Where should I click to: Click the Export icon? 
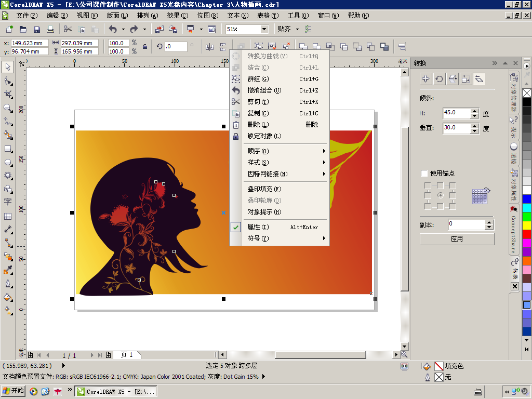click(173, 29)
